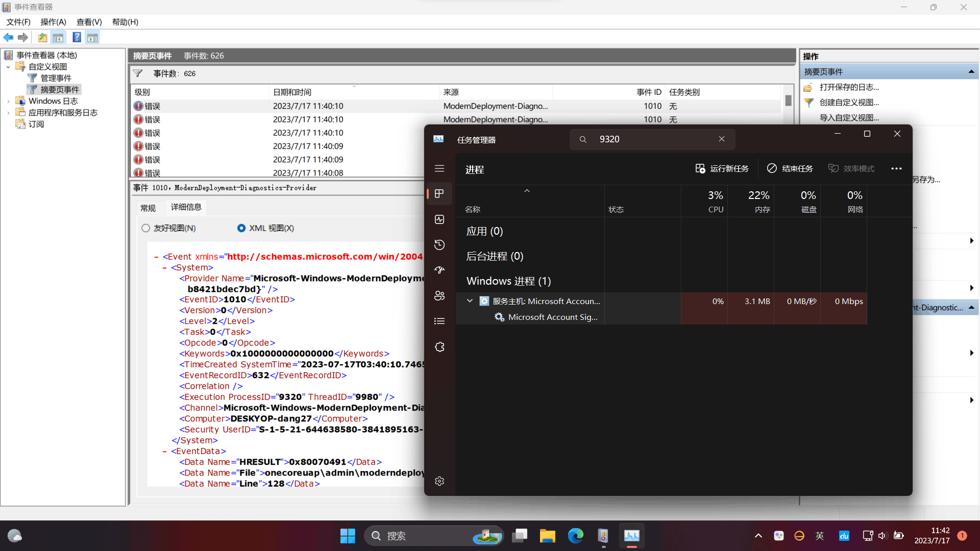
Task: Open App history sidebar icon
Action: pyautogui.click(x=439, y=245)
